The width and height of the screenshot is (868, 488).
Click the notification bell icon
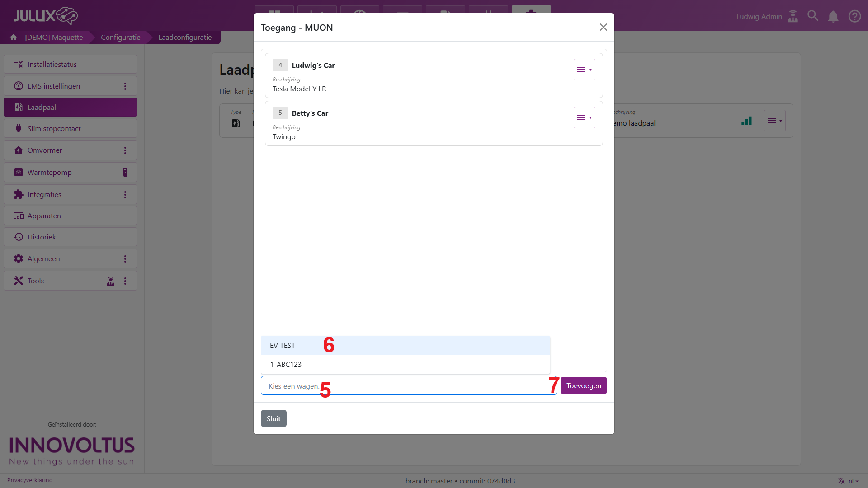(x=833, y=17)
